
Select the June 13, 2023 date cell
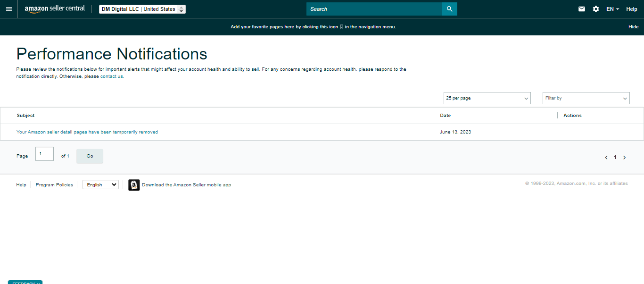pos(455,132)
